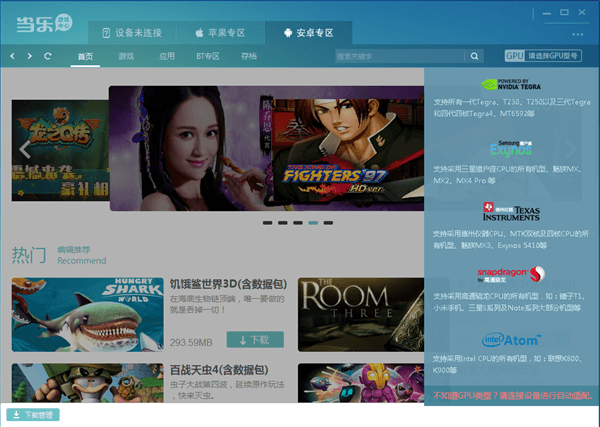The width and height of the screenshot is (600, 427).
Task: Refresh the page with reload icon
Action: pyautogui.click(x=48, y=56)
